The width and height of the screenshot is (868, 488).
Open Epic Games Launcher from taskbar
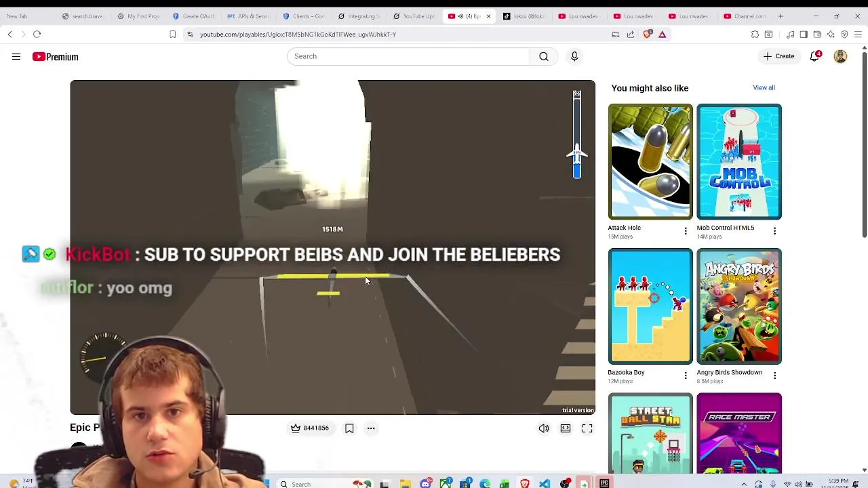pos(604,484)
